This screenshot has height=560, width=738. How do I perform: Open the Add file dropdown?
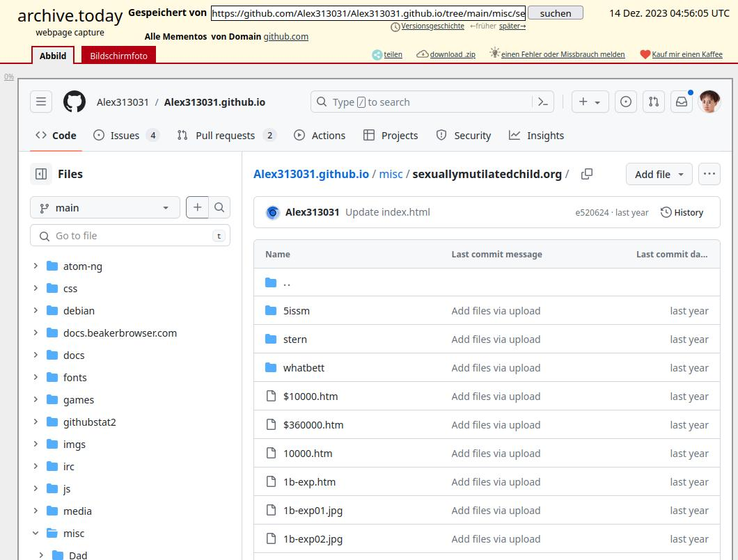(659, 174)
